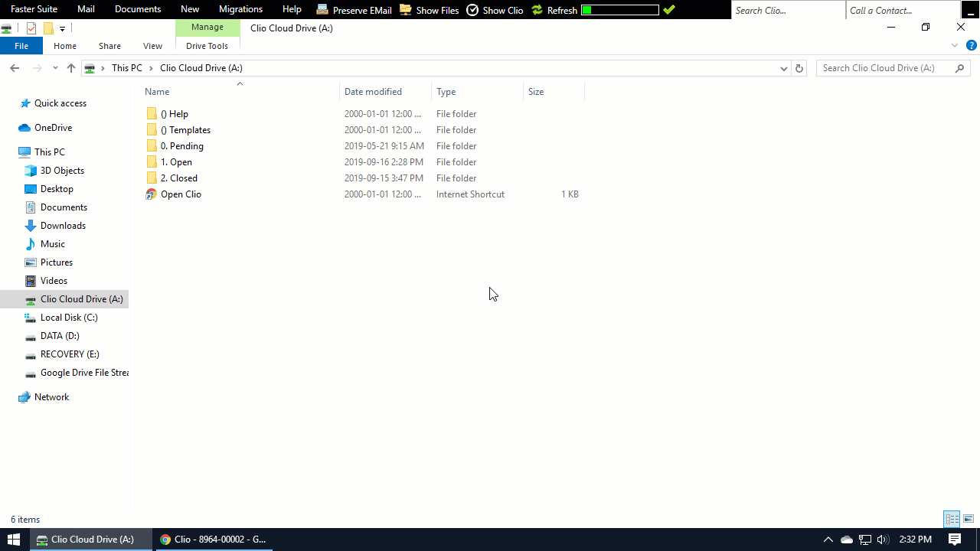Click Clio Cloud Drive (A:) breadcrumb segment
This screenshot has width=980, height=551.
click(x=201, y=68)
